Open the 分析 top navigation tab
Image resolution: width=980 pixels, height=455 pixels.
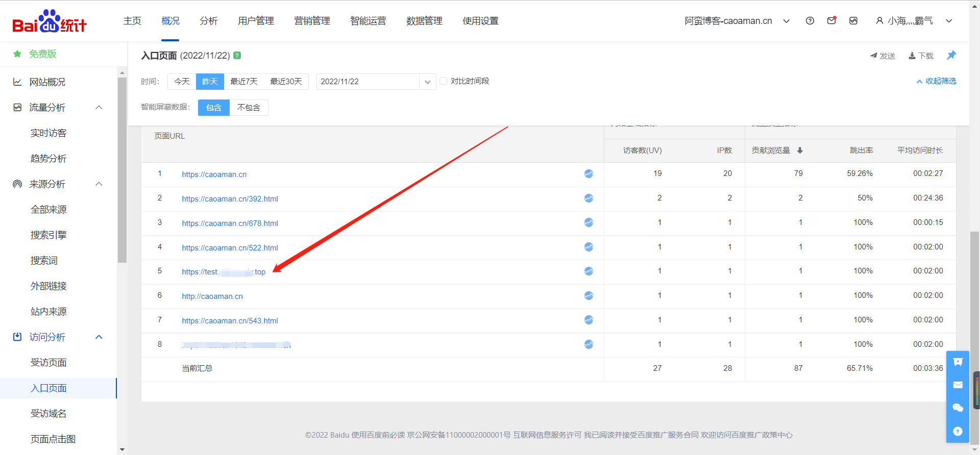[208, 21]
